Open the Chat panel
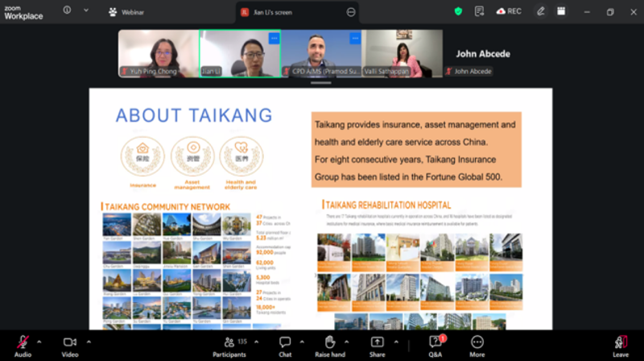Image resolution: width=644 pixels, height=361 pixels. pos(285,342)
